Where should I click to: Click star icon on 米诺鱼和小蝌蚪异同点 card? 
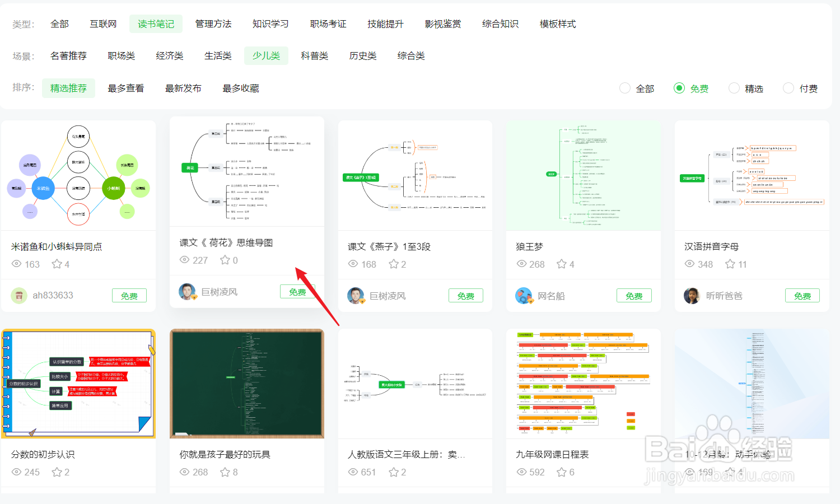point(57,264)
